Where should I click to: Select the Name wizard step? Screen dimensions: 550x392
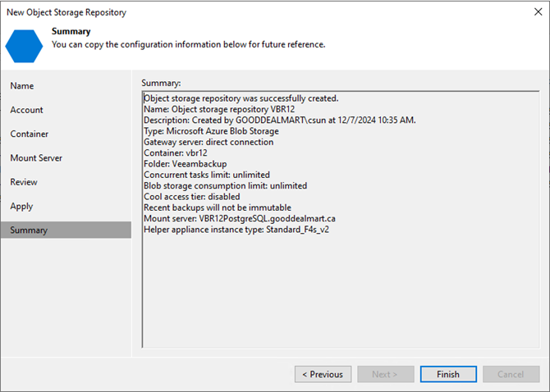[x=21, y=86]
